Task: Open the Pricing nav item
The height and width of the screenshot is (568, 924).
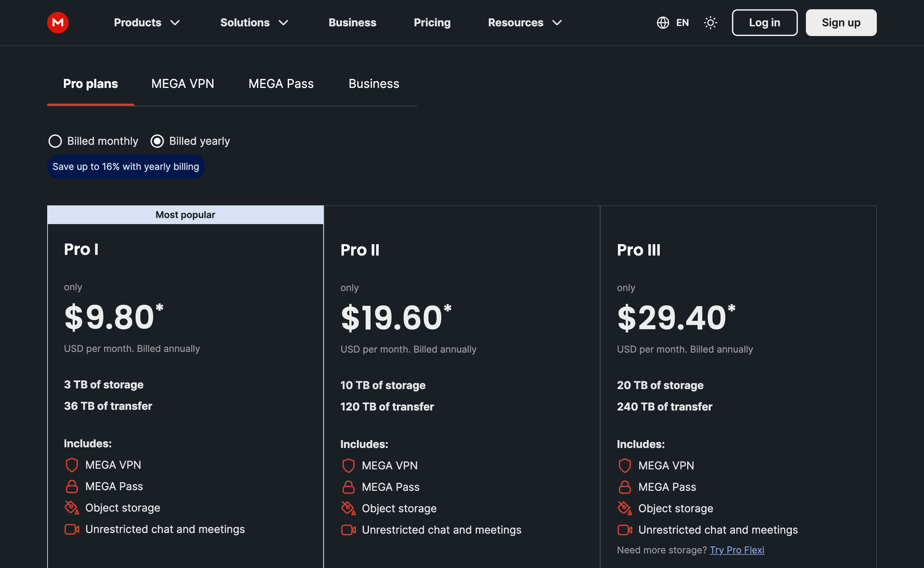Action: point(432,22)
